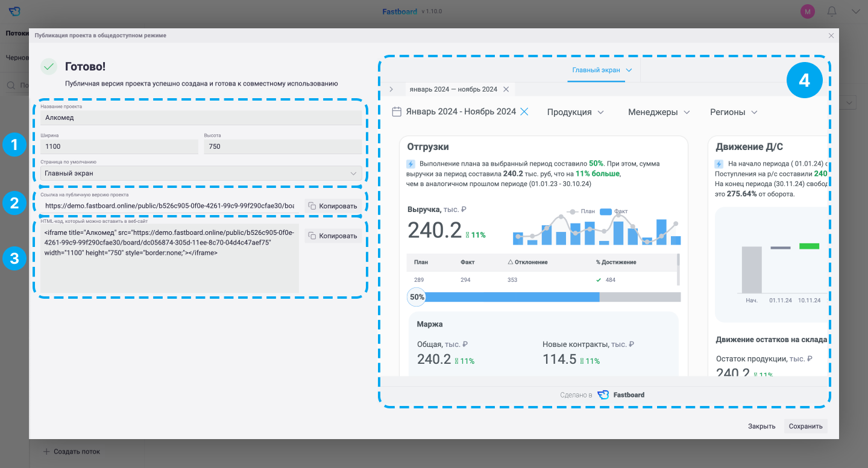
Task: Click the Общая margin label
Action: click(x=442, y=345)
